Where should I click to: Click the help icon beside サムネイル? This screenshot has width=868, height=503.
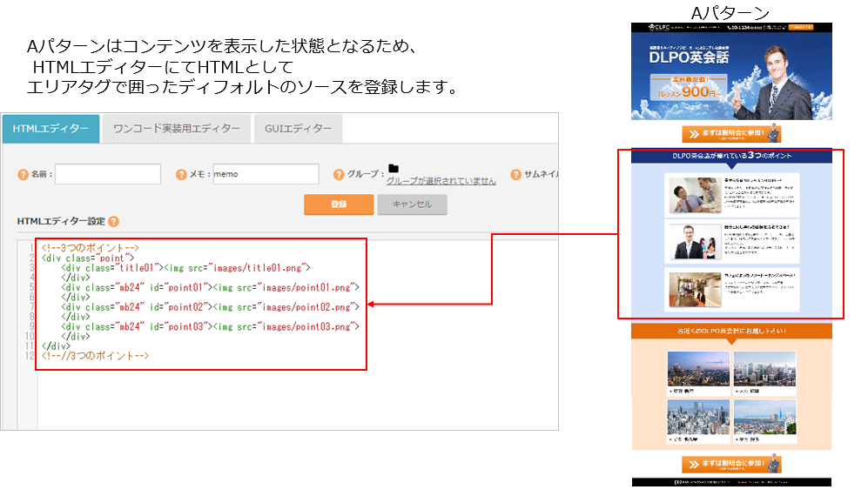pos(516,174)
